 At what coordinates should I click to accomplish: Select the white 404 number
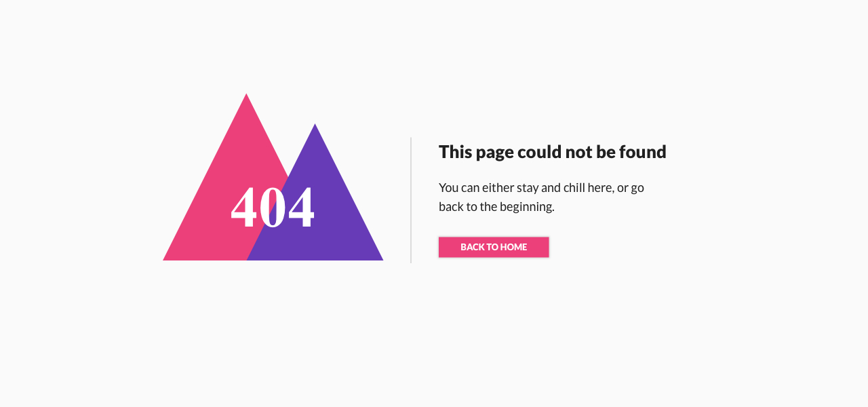point(273,208)
